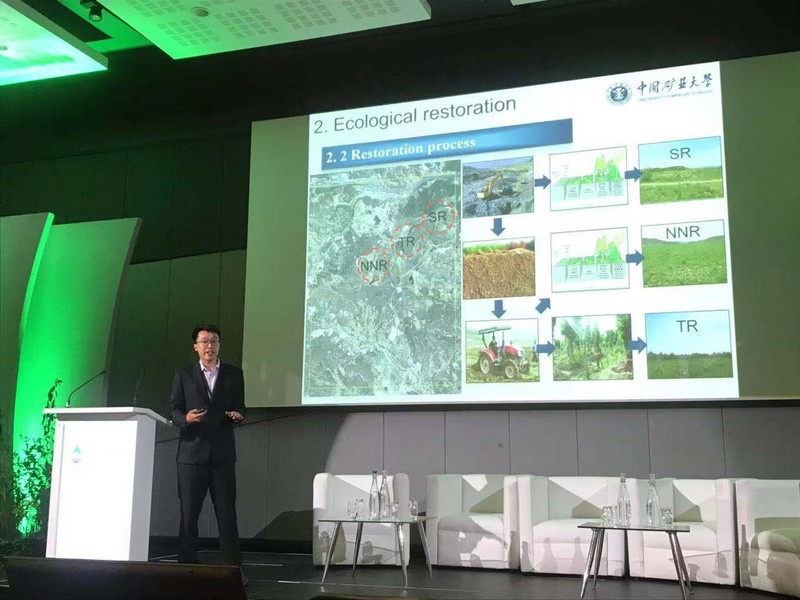Click the brown soil pile photo
This screenshot has width=800, height=600.
pyautogui.click(x=500, y=268)
